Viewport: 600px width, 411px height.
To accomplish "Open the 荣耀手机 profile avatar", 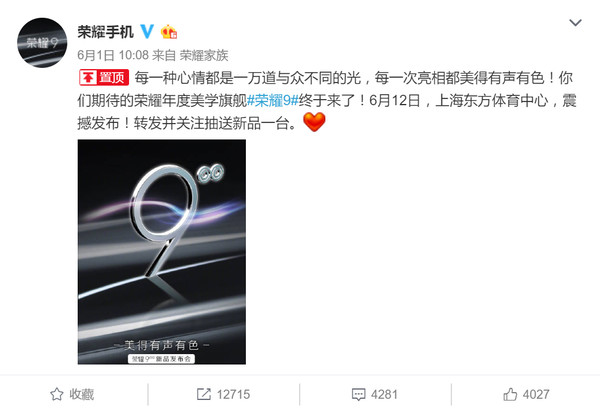I will tap(42, 42).
